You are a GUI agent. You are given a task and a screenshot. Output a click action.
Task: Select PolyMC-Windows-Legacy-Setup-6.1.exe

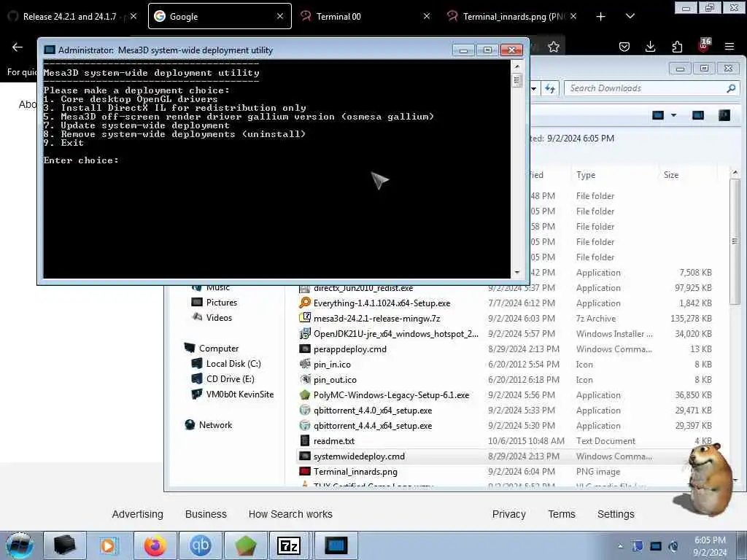pyautogui.click(x=384, y=394)
